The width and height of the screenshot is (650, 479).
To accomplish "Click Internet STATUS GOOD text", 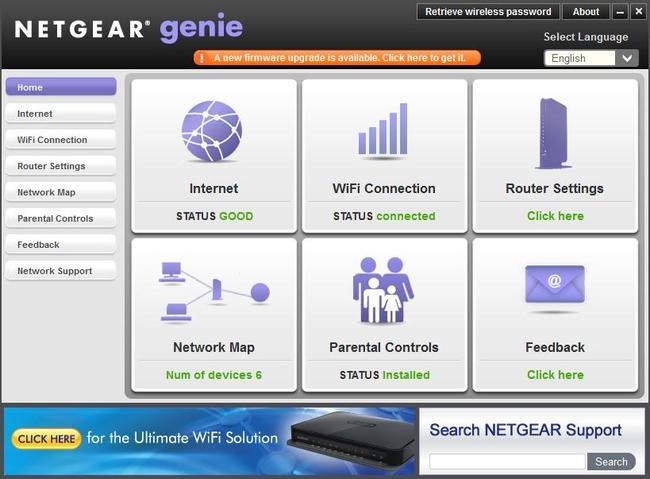I will point(214,216).
